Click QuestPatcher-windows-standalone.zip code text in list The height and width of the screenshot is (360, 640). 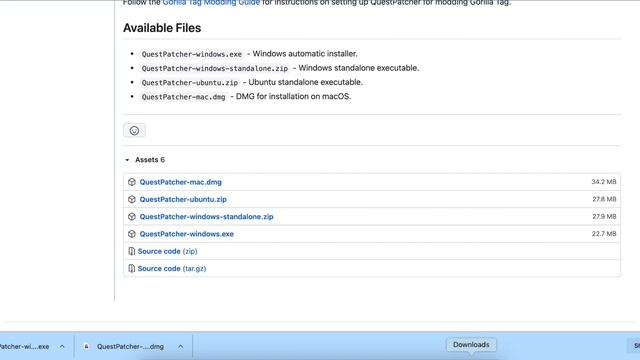[x=215, y=68]
